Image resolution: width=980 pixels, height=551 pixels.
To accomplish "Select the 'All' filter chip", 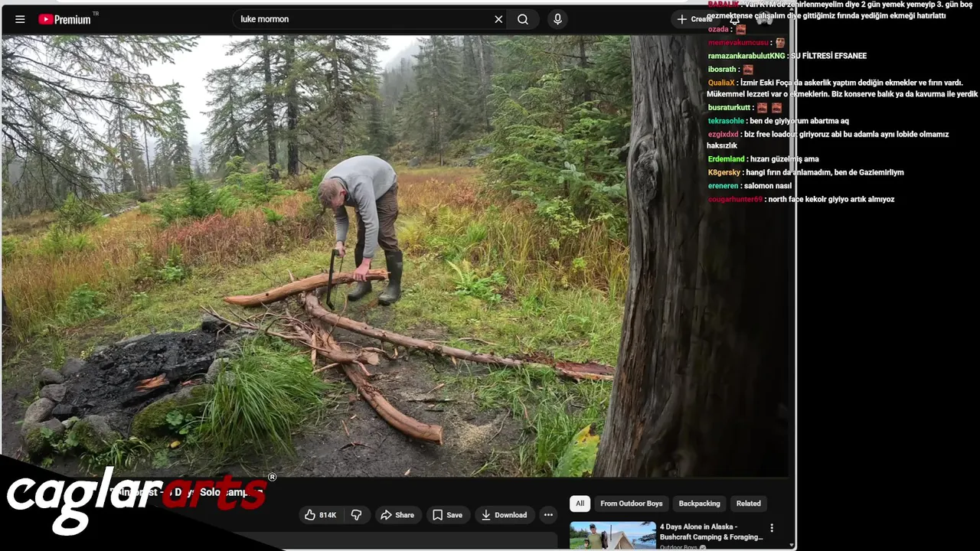I will 580,504.
